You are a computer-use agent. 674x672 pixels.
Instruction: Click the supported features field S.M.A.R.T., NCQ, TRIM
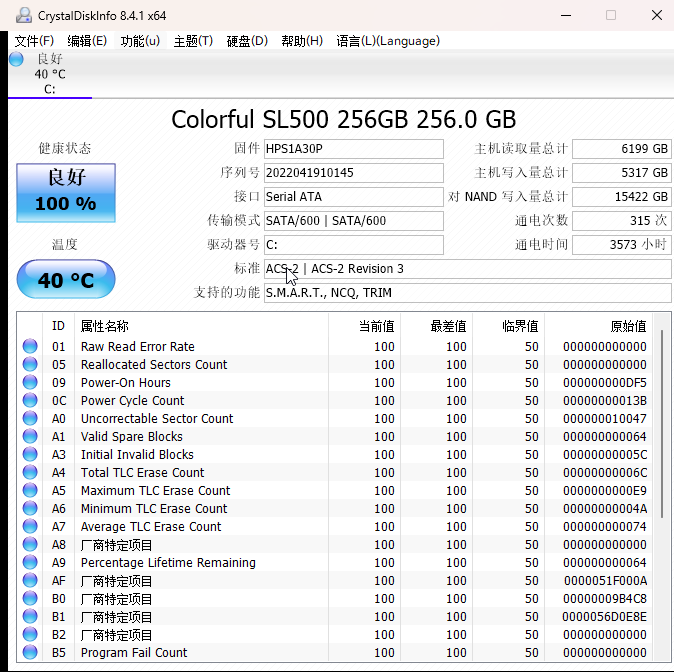(x=467, y=293)
